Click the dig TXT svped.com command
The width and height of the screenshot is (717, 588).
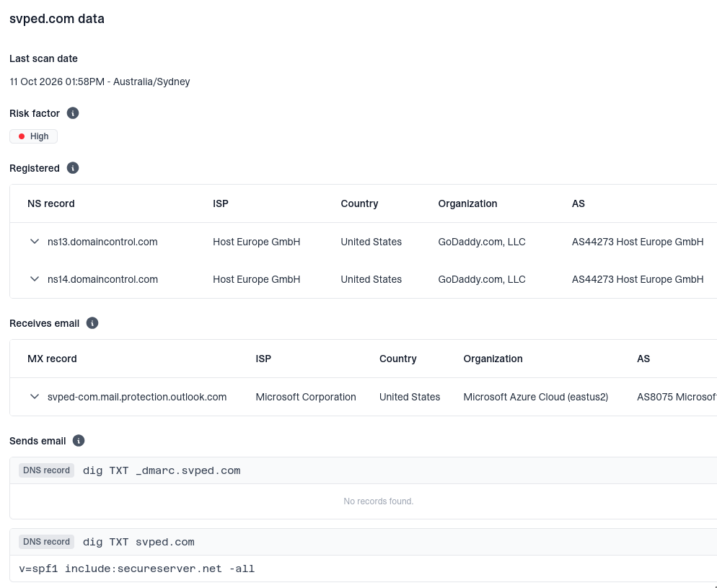[x=138, y=542]
